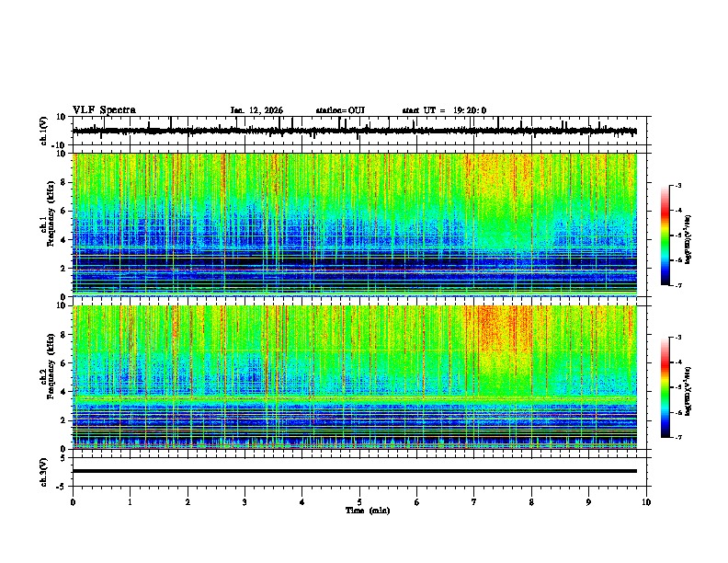Screen dimensions: 728x563
Task: Click the log(PSD) label beside the ch.2 colorbar
Action: click(688, 391)
